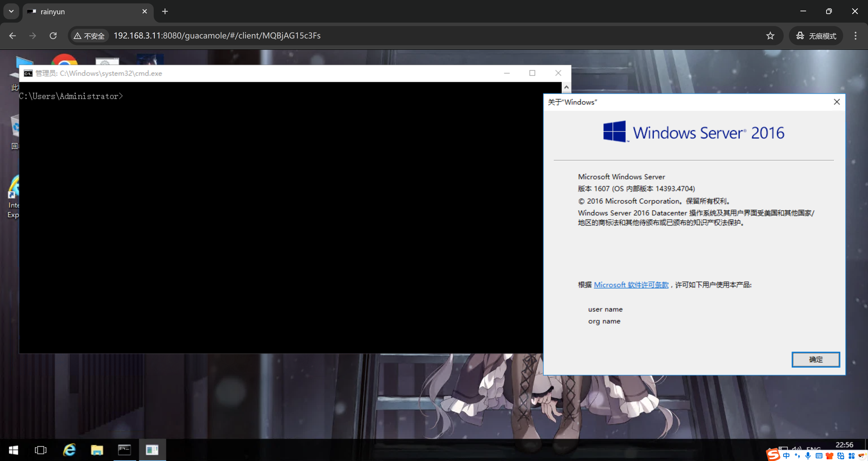The image size is (868, 461).
Task: Click the Sogou input method S logo
Action: (773, 455)
